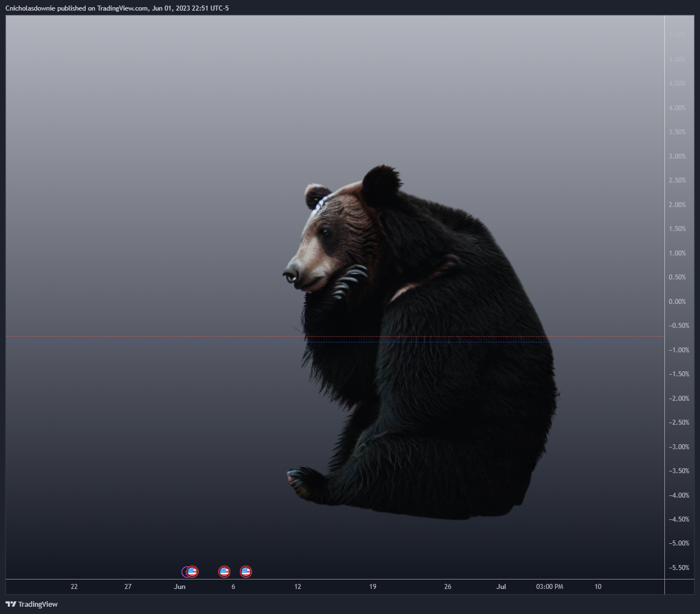The height and width of the screenshot is (614, 700).
Task: Click the "−1.00%" price scale label
Action: 679,350
